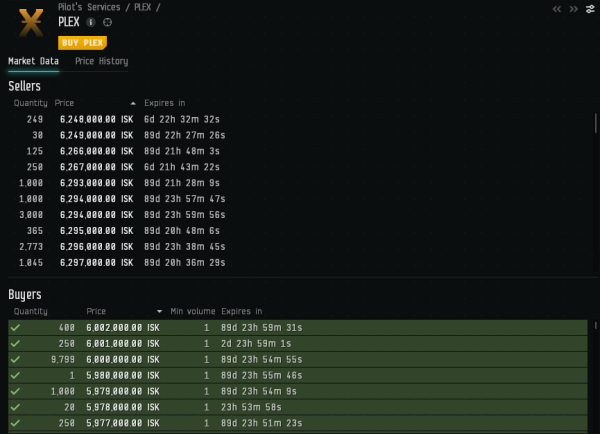This screenshot has width=600, height=434.
Task: Select sell order priced 6,297,000.00 ISK
Action: tap(300, 263)
